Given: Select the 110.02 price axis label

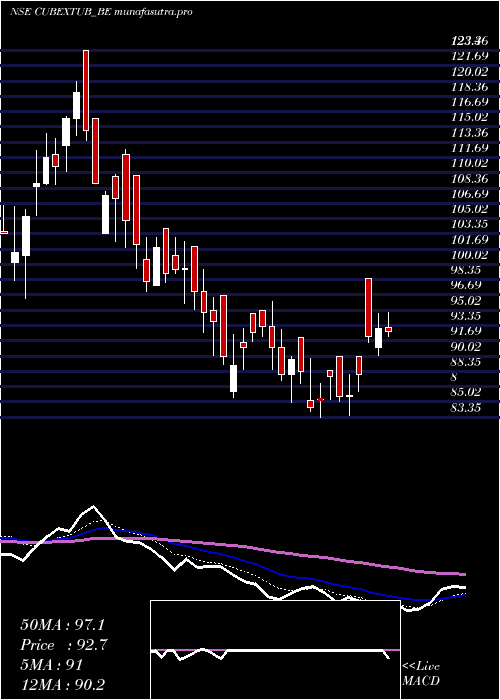Looking at the screenshot, I should coord(469,163).
